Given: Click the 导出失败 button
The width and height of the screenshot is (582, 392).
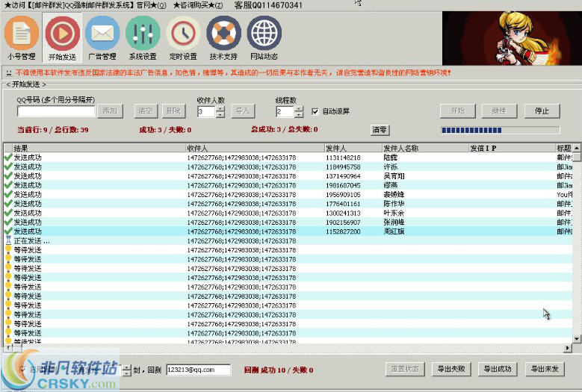Looking at the screenshot, I should coord(451,369).
